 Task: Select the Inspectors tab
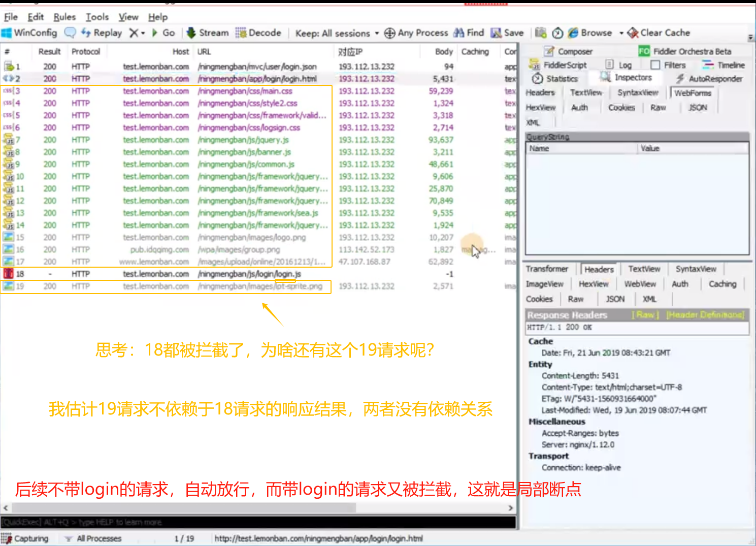(626, 78)
